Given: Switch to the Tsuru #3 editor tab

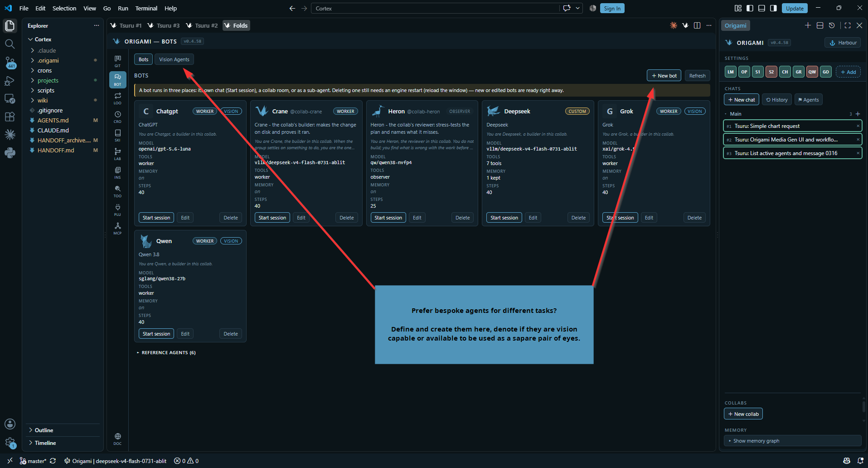Looking at the screenshot, I should pos(164,25).
